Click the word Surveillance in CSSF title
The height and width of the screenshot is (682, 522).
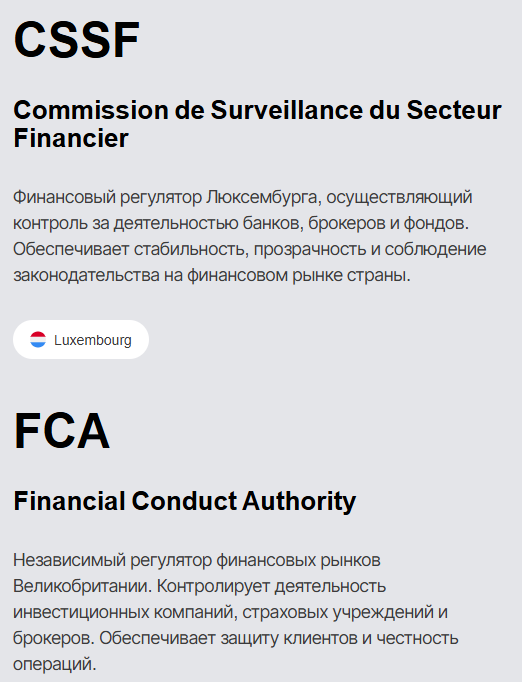click(287, 110)
